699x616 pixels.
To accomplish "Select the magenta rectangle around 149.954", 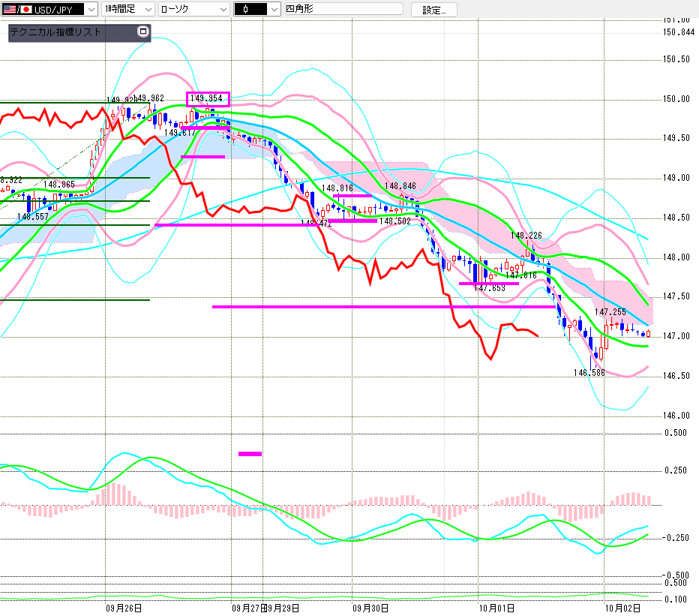I will 208,98.
